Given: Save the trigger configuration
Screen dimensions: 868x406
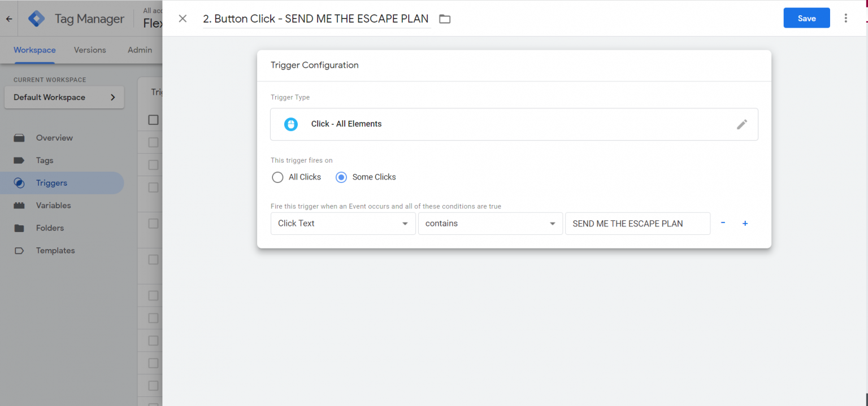Looking at the screenshot, I should coord(806,18).
